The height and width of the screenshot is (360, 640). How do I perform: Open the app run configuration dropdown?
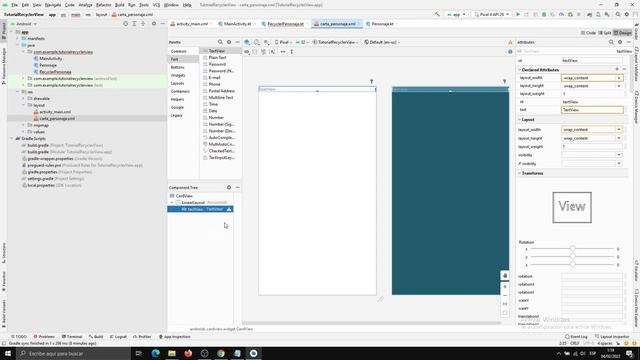pyautogui.click(x=456, y=14)
